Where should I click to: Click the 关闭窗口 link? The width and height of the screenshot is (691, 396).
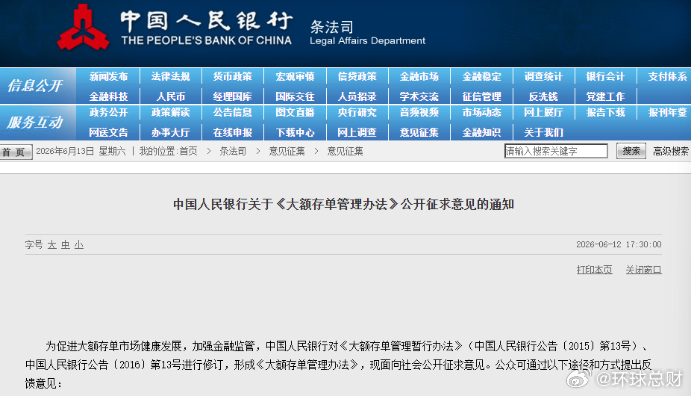pos(643,270)
